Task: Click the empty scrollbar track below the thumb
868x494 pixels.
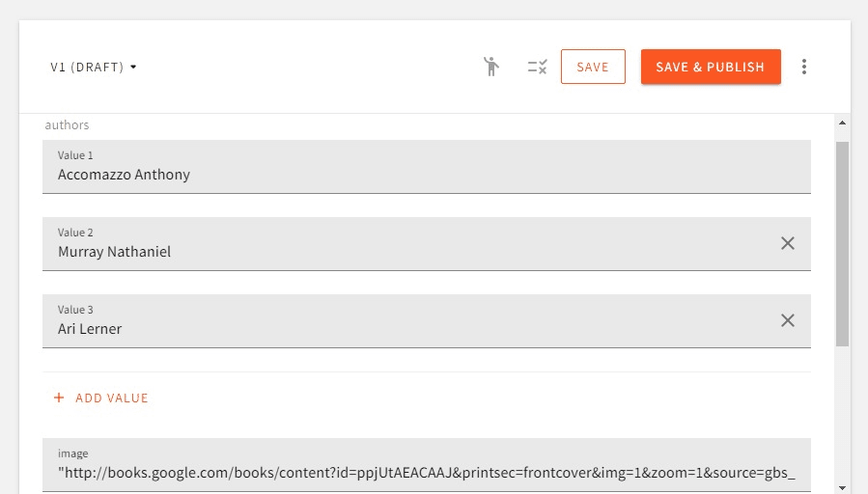Action: coord(842,415)
